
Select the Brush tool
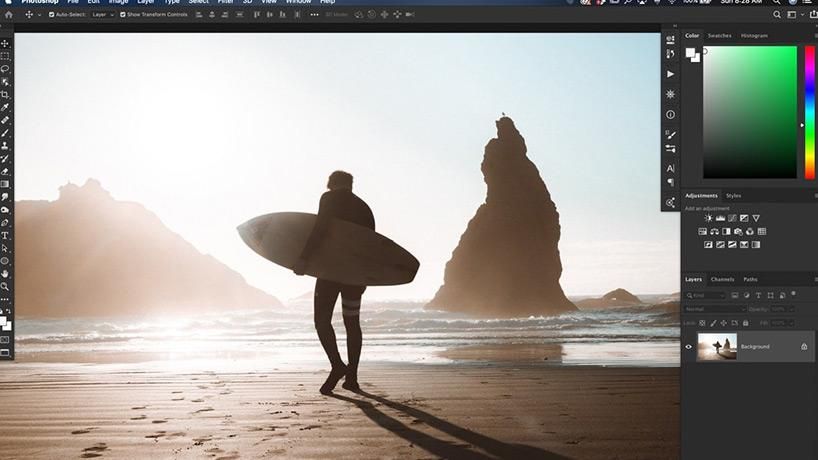(5, 133)
